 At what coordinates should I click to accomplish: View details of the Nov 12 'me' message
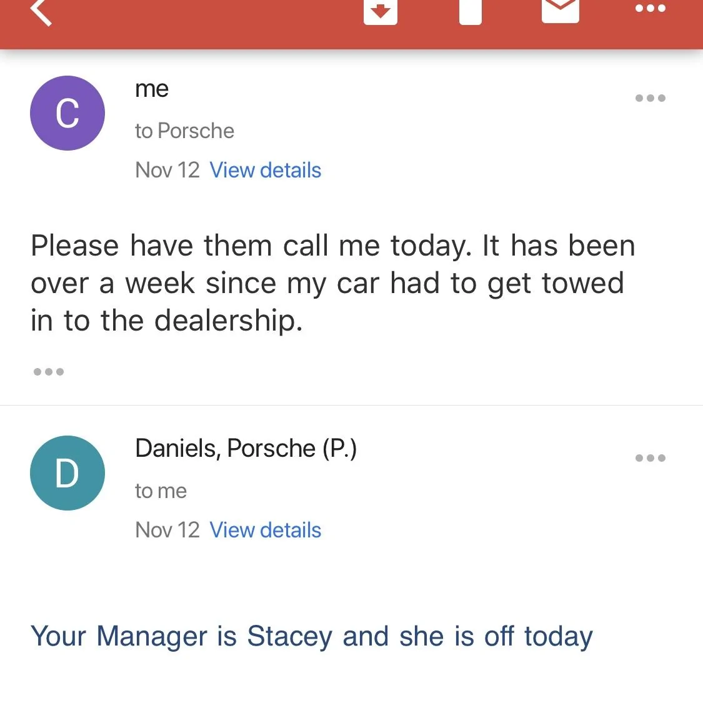tap(265, 170)
